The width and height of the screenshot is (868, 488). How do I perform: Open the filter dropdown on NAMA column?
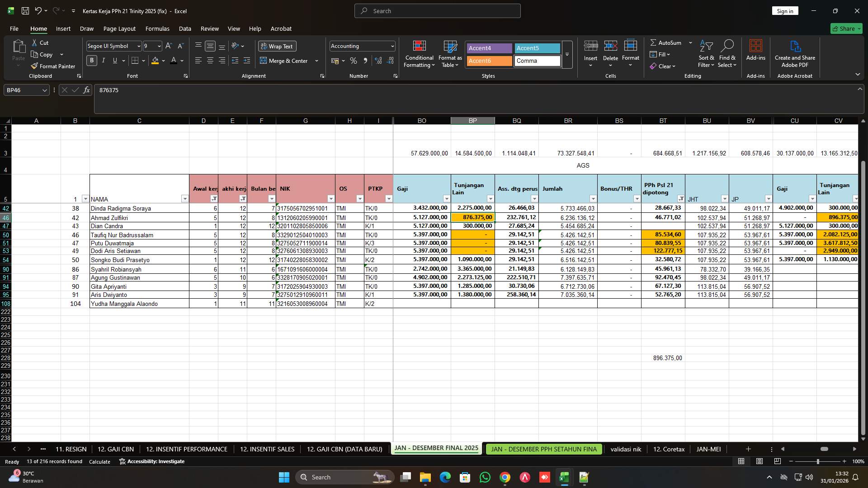185,199
